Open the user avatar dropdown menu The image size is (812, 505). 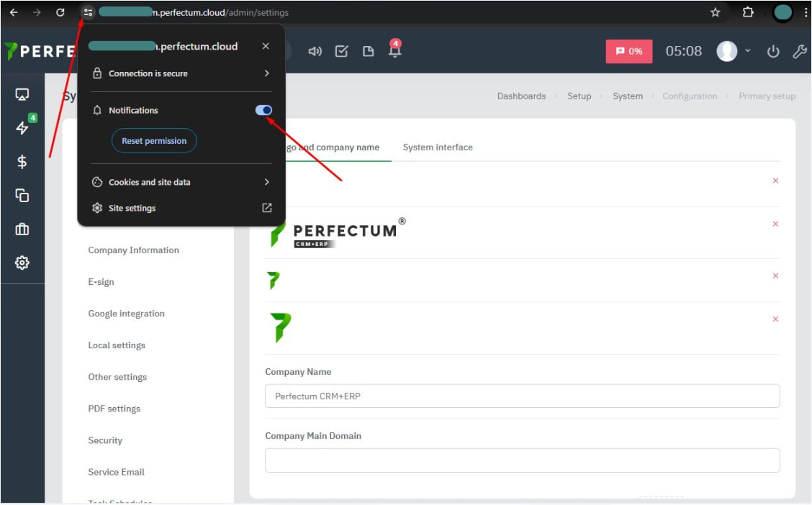tap(733, 51)
